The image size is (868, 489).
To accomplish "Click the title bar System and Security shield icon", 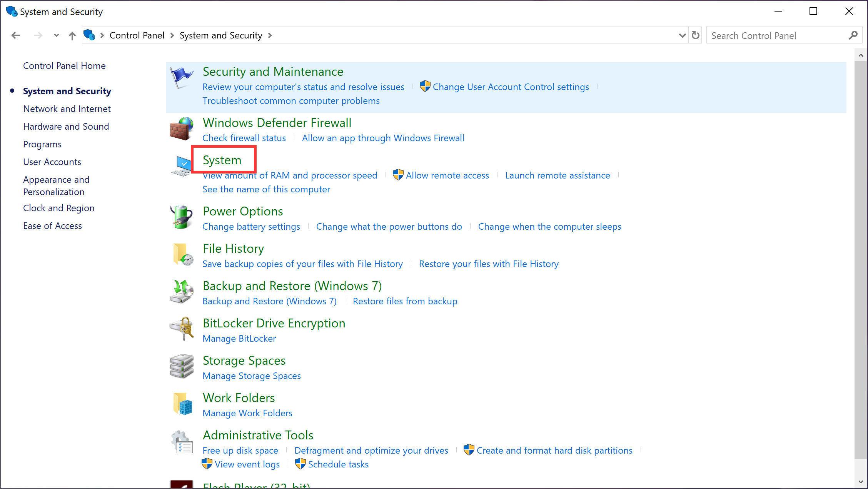I will pos(12,12).
